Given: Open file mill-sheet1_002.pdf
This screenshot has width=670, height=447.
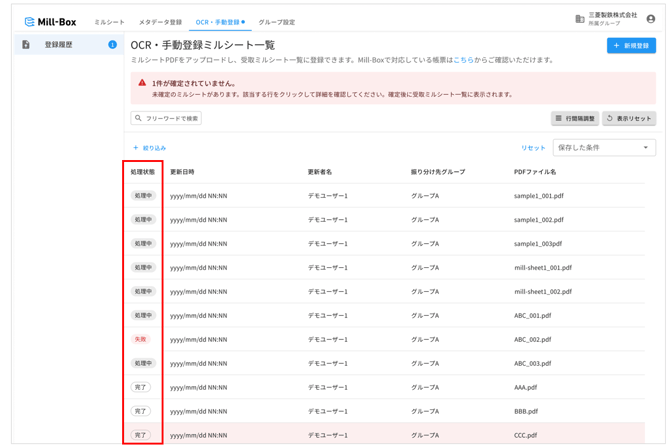Looking at the screenshot, I should [543, 291].
